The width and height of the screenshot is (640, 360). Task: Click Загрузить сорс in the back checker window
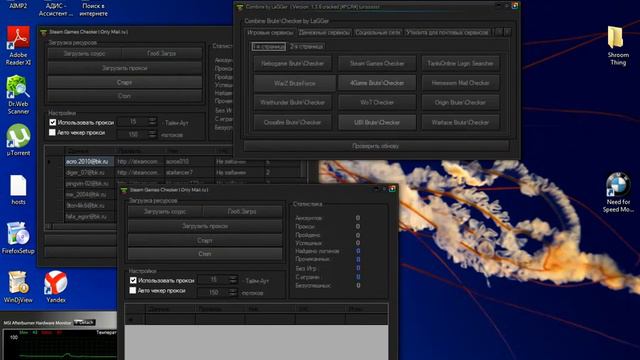pos(84,53)
